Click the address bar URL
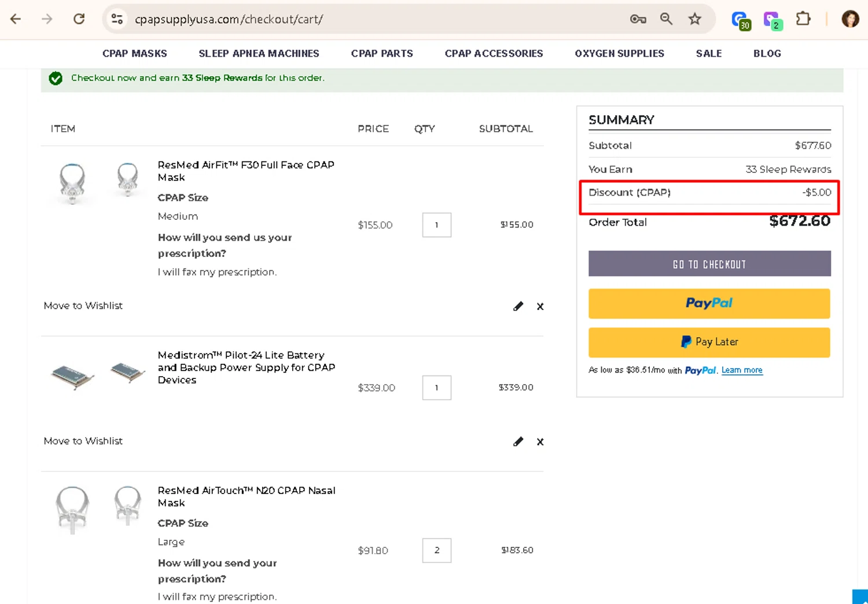The width and height of the screenshot is (868, 604). click(x=229, y=19)
